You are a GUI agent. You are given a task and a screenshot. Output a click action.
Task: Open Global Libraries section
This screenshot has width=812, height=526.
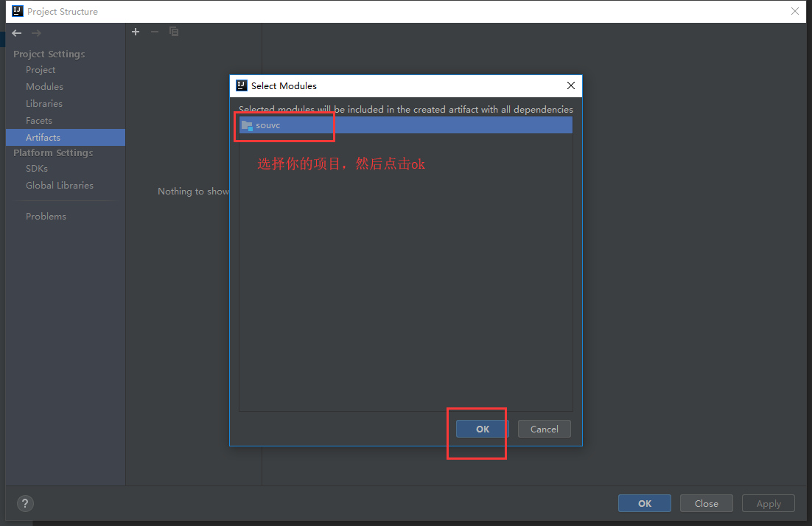pyautogui.click(x=60, y=186)
